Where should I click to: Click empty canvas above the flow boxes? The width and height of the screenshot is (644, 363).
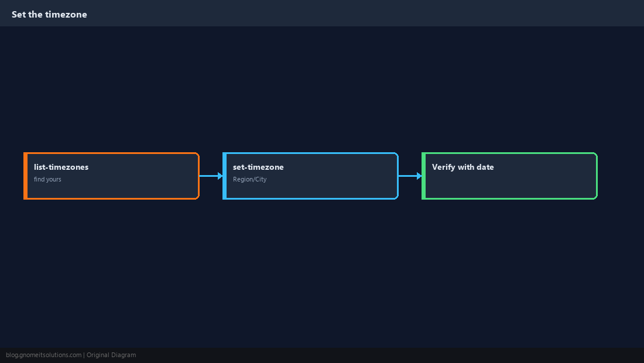click(x=322, y=88)
